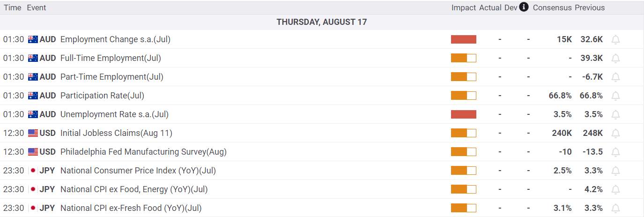Click the Thursday, August 17 date header
The image size is (644, 217).
[322, 22]
